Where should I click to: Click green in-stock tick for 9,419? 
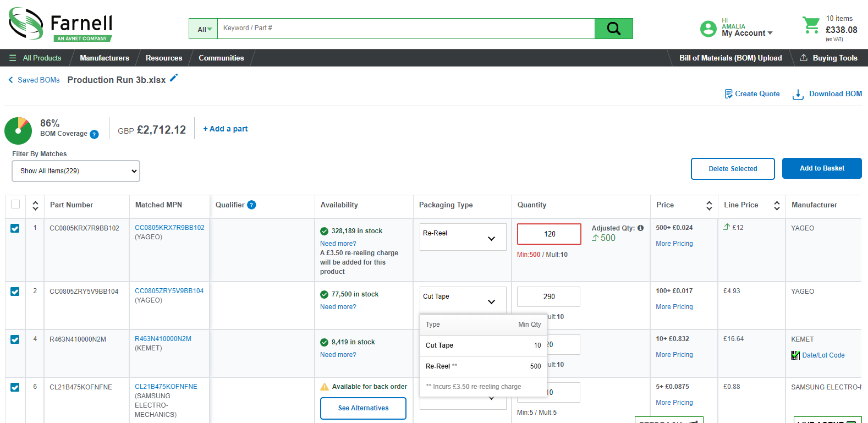[325, 342]
